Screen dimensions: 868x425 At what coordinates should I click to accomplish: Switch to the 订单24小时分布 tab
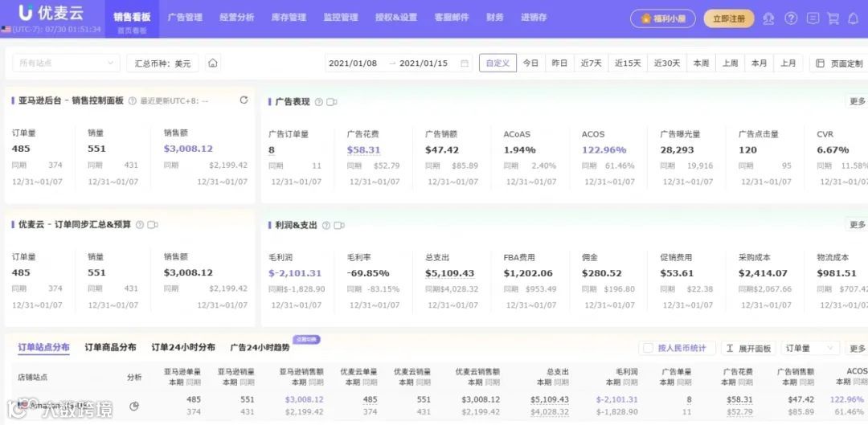click(x=183, y=347)
